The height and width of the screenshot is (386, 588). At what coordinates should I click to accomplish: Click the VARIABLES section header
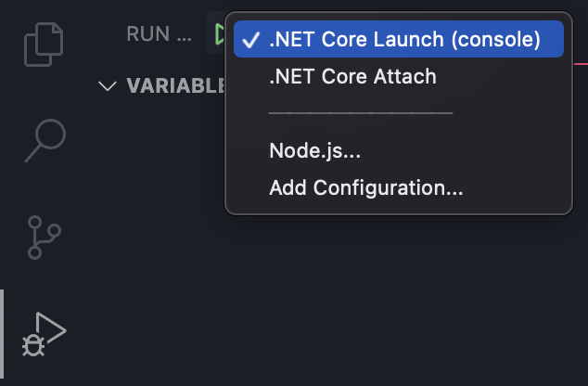coord(175,85)
